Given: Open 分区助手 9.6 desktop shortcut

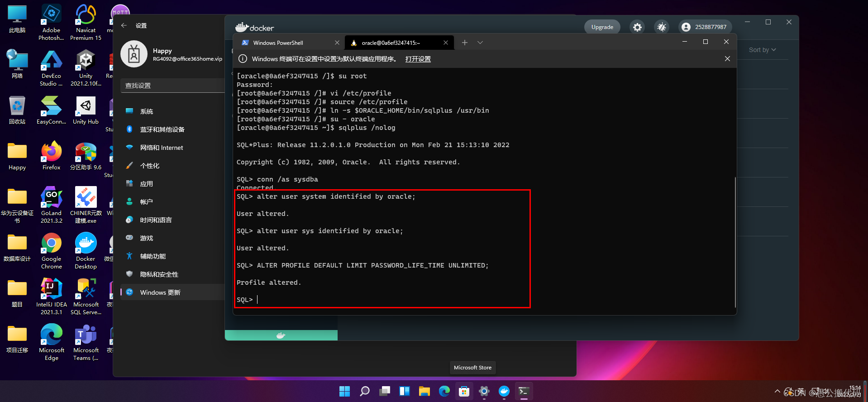Looking at the screenshot, I should click(x=86, y=156).
